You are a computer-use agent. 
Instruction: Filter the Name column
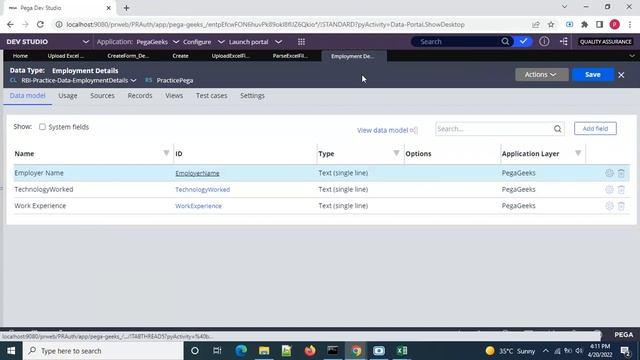[x=166, y=153]
